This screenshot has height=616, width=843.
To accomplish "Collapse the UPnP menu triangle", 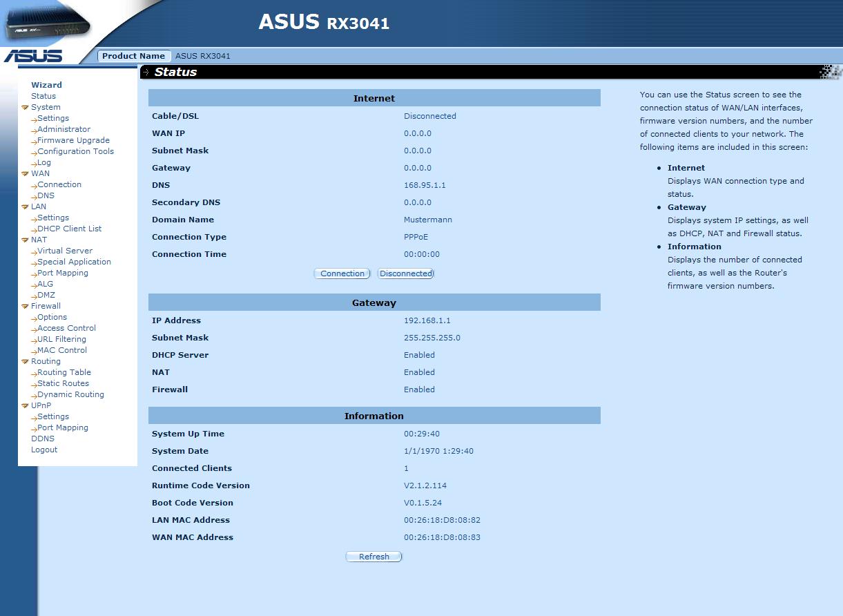I will pyautogui.click(x=25, y=406).
